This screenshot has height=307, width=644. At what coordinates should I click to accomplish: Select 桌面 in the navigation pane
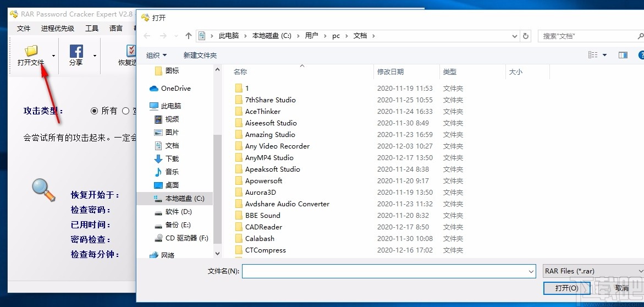(166, 185)
